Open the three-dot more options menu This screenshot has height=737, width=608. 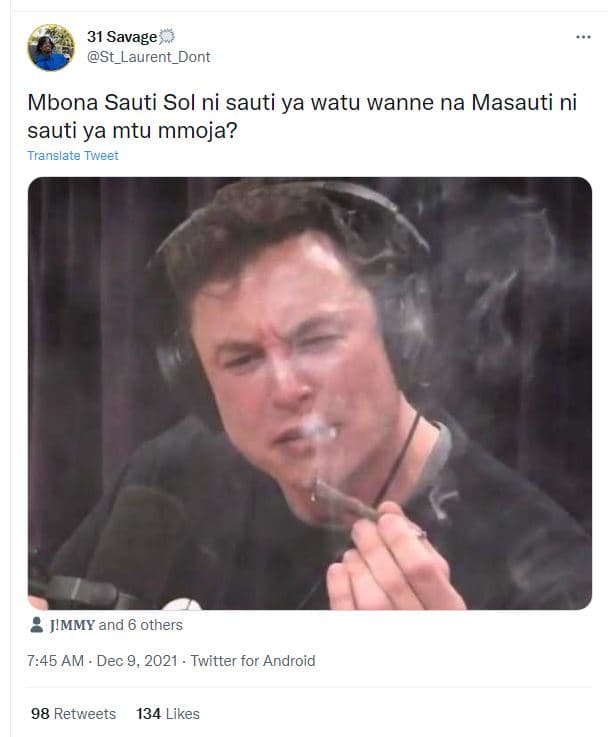pos(583,37)
